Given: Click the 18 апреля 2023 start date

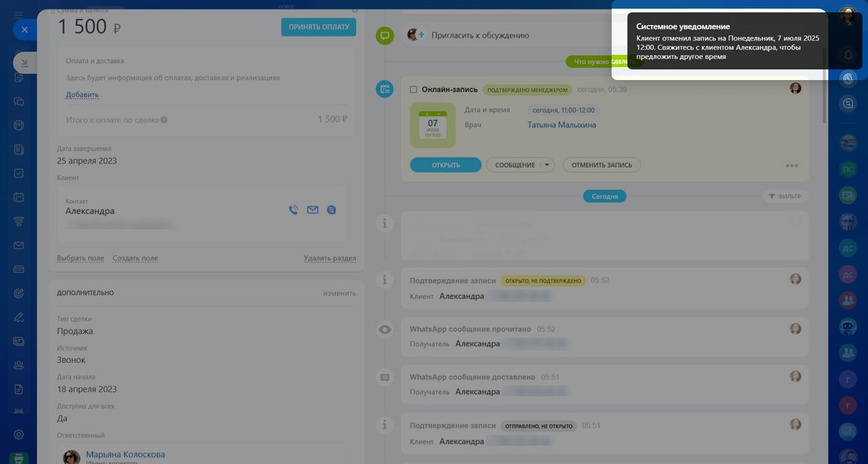Looking at the screenshot, I should pyautogui.click(x=87, y=389).
